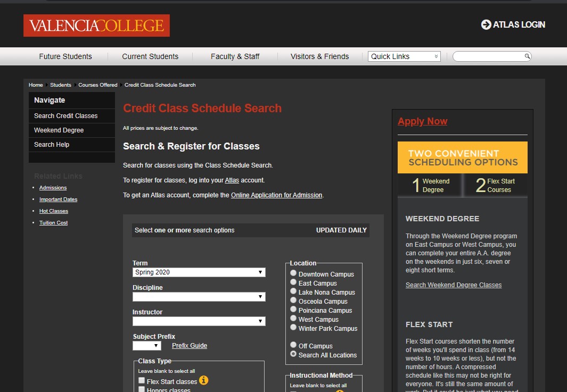The image size is (567, 392).
Task: Click the ATLAS LOGIN arrow icon
Action: (485, 24)
